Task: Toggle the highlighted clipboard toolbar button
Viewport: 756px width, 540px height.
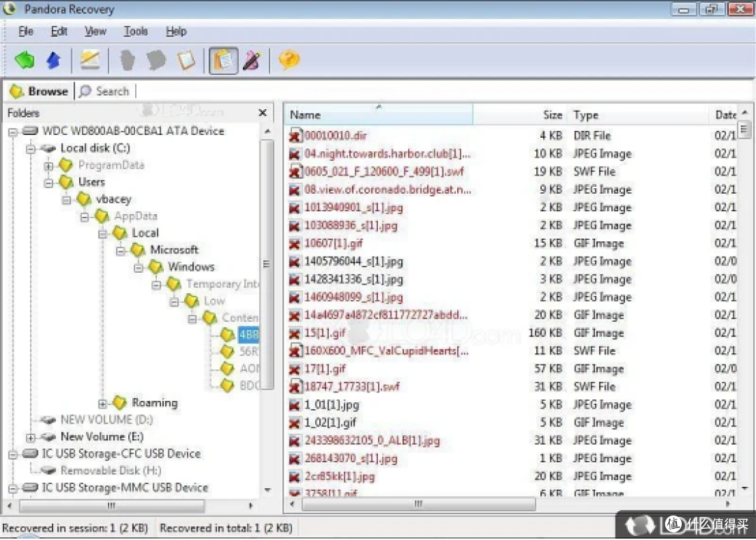Action: [x=223, y=61]
